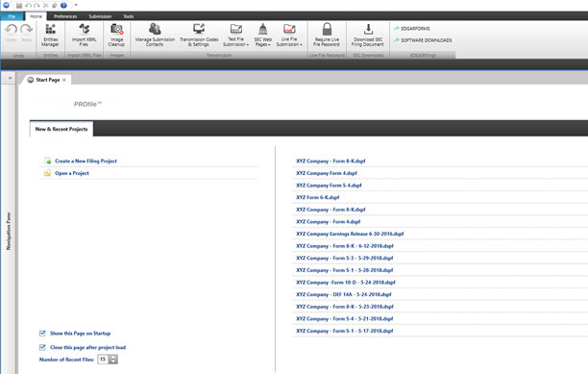Image resolution: width=588 pixels, height=374 pixels.
Task: Open Manage Submission Contacts
Action: 155,35
